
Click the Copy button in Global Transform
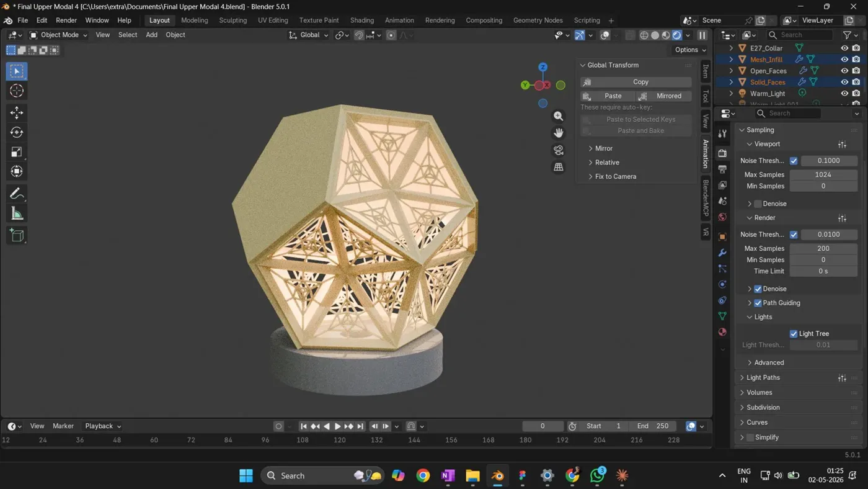(635, 82)
